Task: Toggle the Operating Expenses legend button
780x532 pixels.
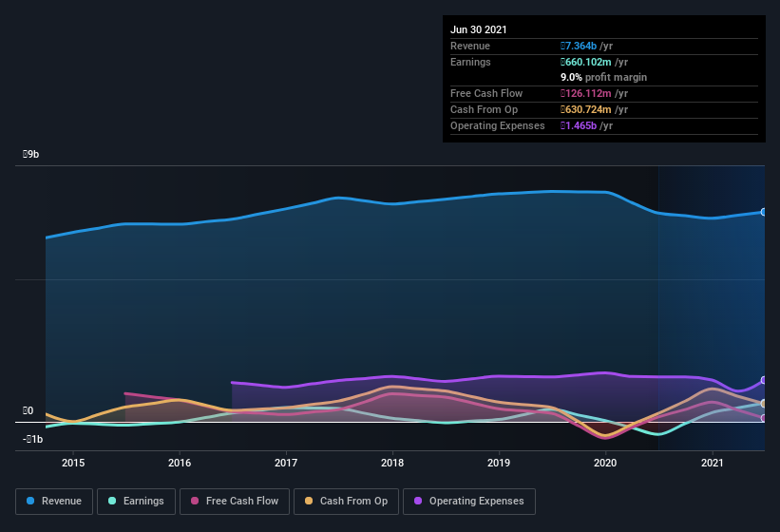Action: 469,502
